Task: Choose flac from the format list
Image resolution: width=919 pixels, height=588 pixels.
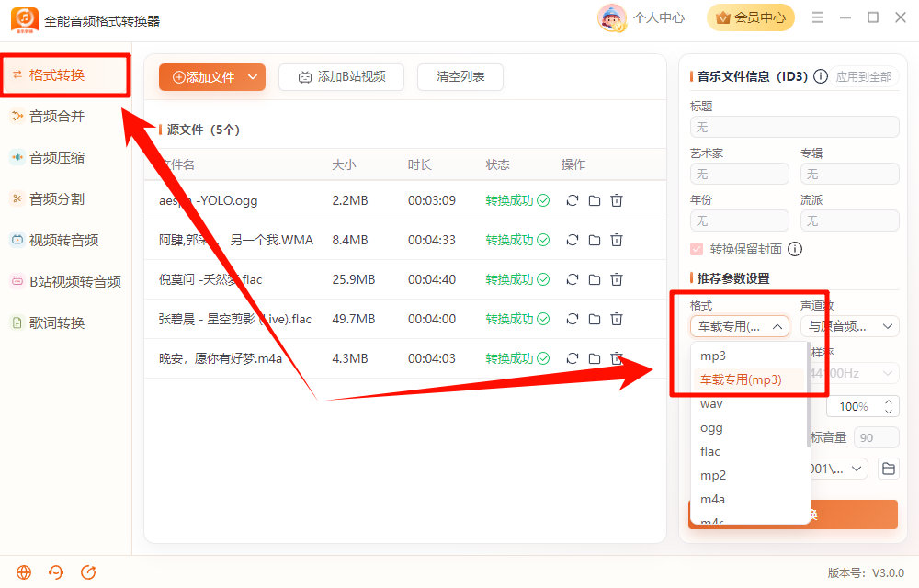Action: 750,451
